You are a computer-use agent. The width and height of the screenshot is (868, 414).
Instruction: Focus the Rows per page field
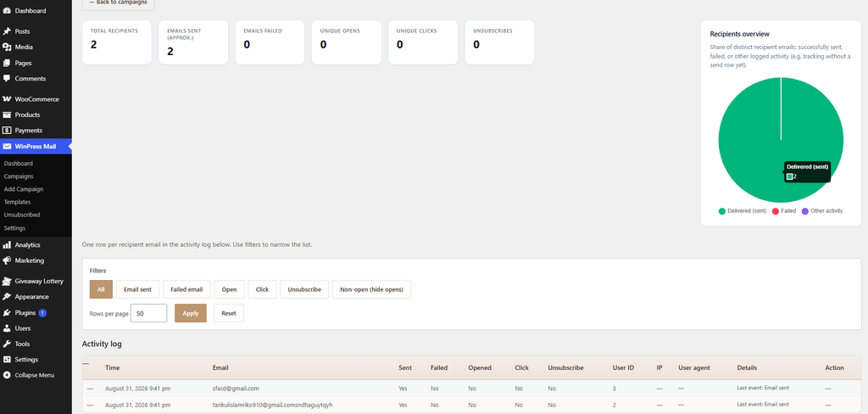click(x=148, y=313)
